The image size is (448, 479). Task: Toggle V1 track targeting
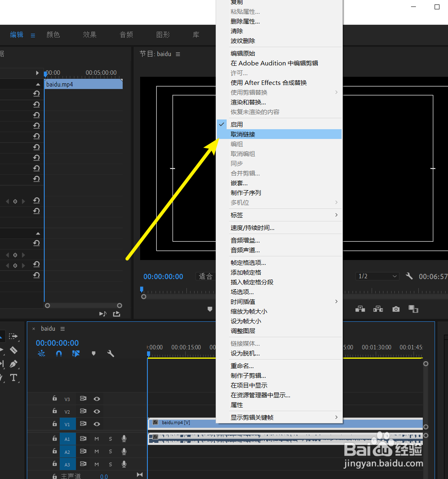pos(67,424)
